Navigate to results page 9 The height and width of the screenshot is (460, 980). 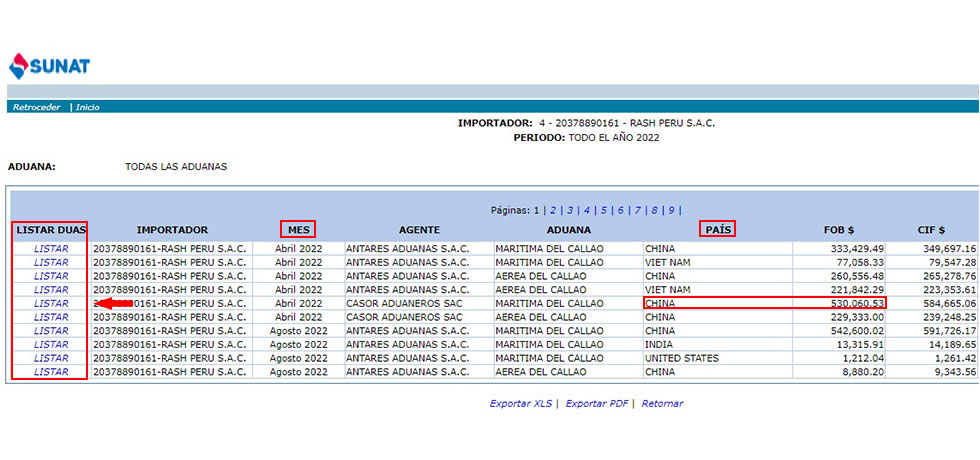coord(672,210)
